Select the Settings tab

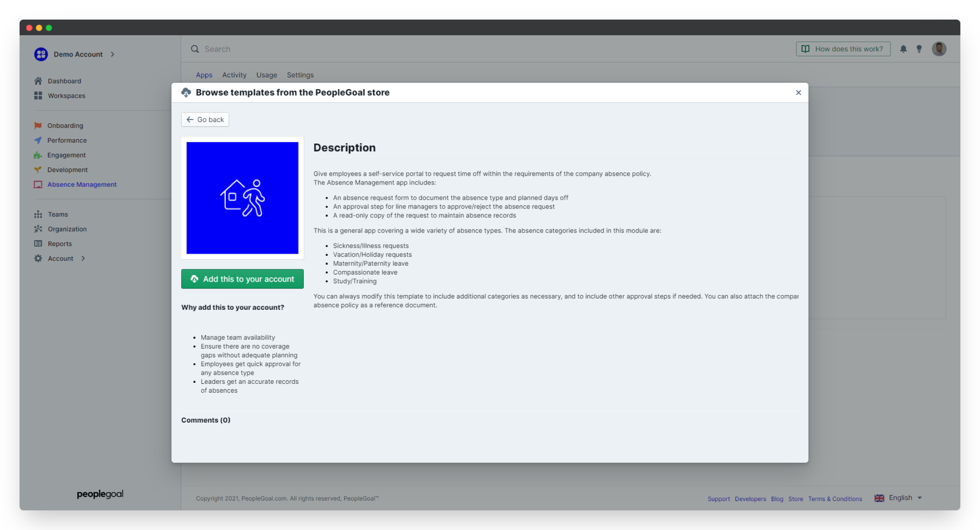click(x=301, y=74)
